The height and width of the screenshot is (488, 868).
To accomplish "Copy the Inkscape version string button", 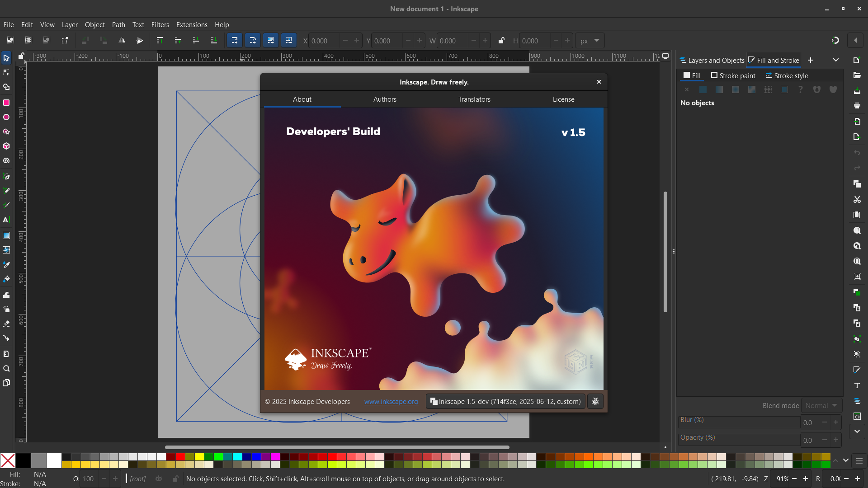I will [x=505, y=401].
